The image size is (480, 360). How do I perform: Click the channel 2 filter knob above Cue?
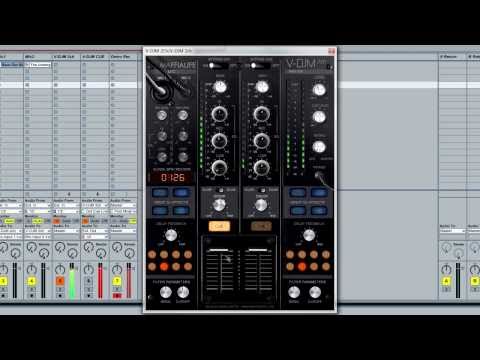tap(261, 205)
